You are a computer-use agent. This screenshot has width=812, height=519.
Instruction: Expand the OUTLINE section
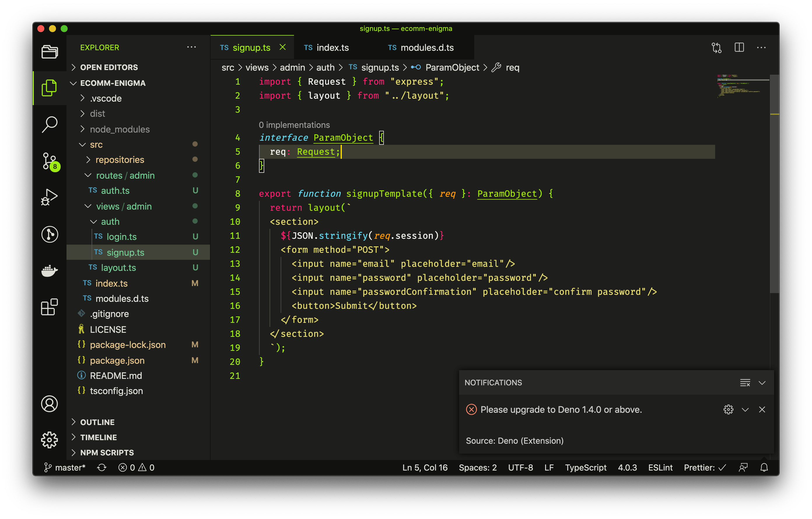point(138,422)
